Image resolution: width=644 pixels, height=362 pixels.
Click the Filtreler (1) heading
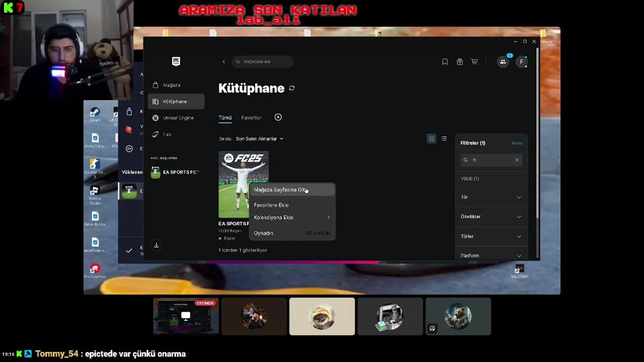[x=473, y=143]
